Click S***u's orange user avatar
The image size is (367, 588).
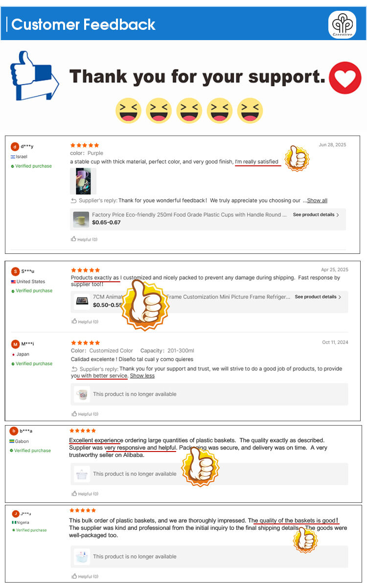[x=15, y=271]
